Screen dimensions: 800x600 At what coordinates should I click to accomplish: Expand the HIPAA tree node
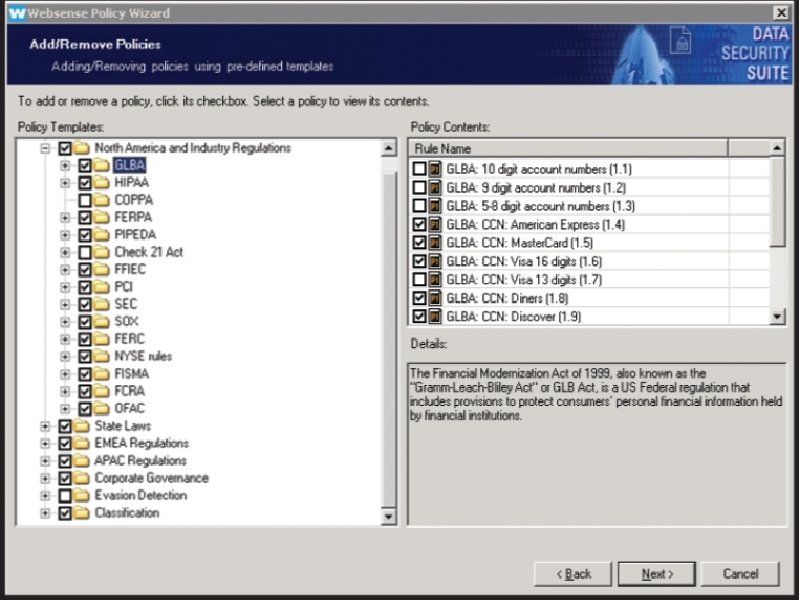pyautogui.click(x=65, y=183)
